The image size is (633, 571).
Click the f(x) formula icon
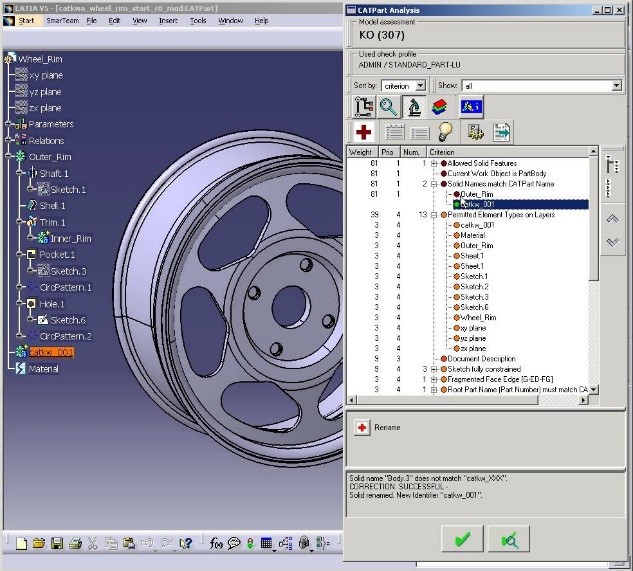tap(216, 544)
